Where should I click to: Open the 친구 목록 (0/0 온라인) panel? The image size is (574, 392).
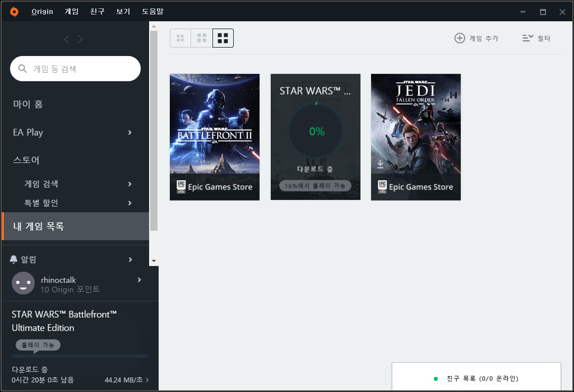476,377
